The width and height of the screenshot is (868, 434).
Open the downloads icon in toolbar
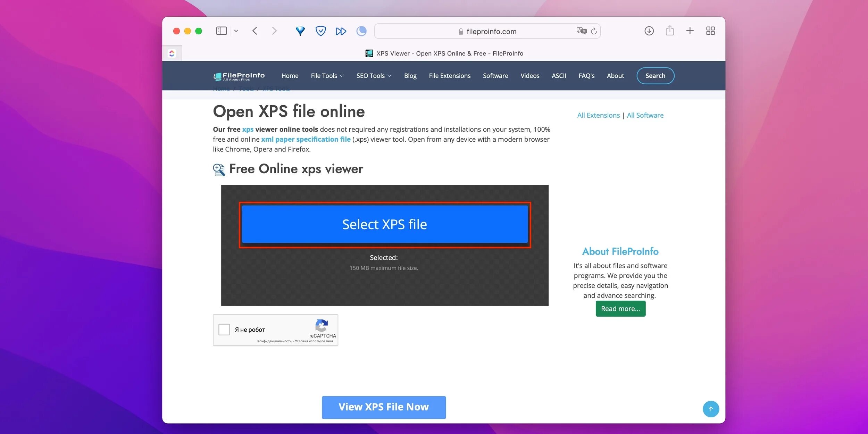[x=649, y=31]
